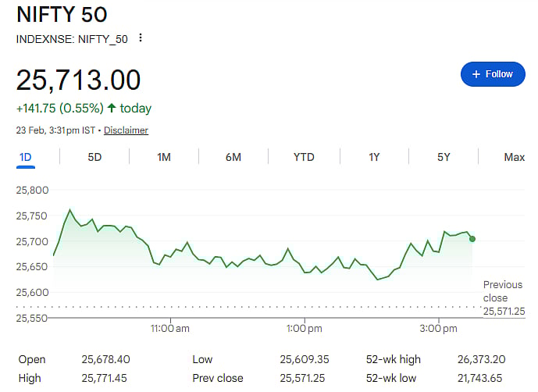Image resolution: width=538 pixels, height=392 pixels.
Task: Click the Follow button
Action: (492, 74)
